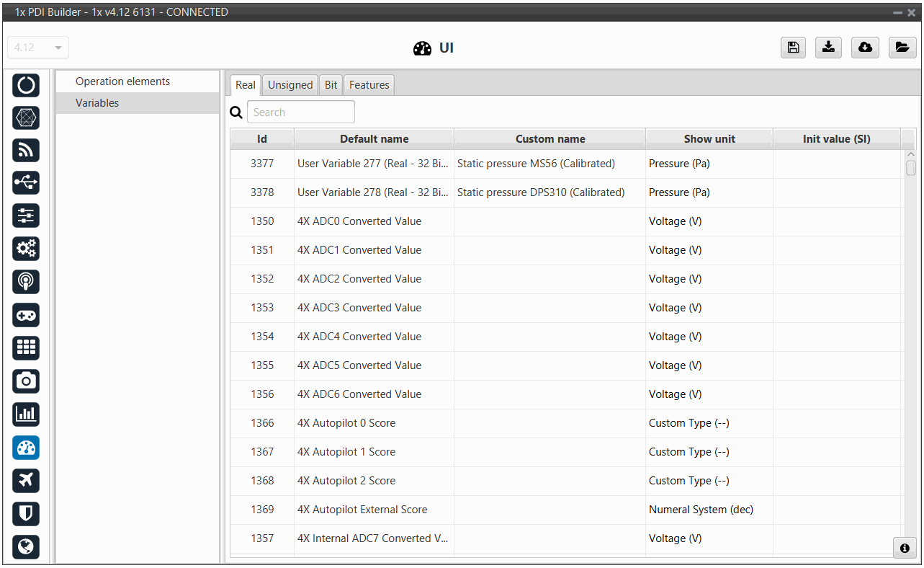Select the camera icon in sidebar
924x568 pixels.
click(x=26, y=381)
